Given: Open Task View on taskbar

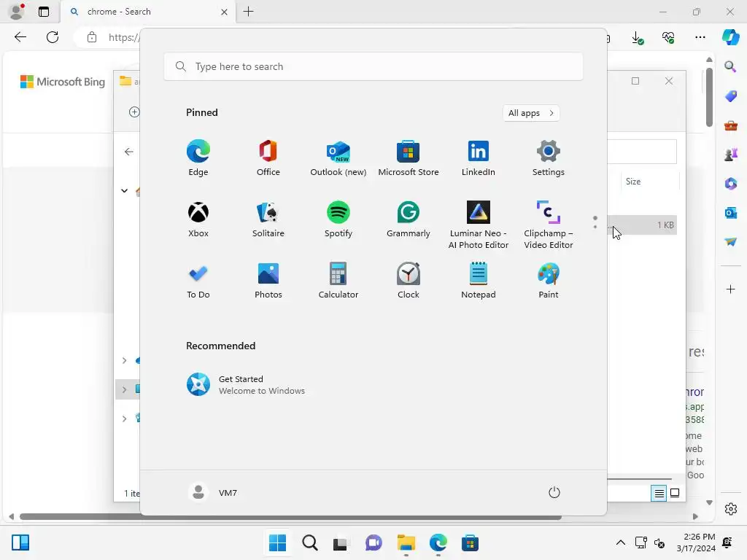Looking at the screenshot, I should coord(341,542).
